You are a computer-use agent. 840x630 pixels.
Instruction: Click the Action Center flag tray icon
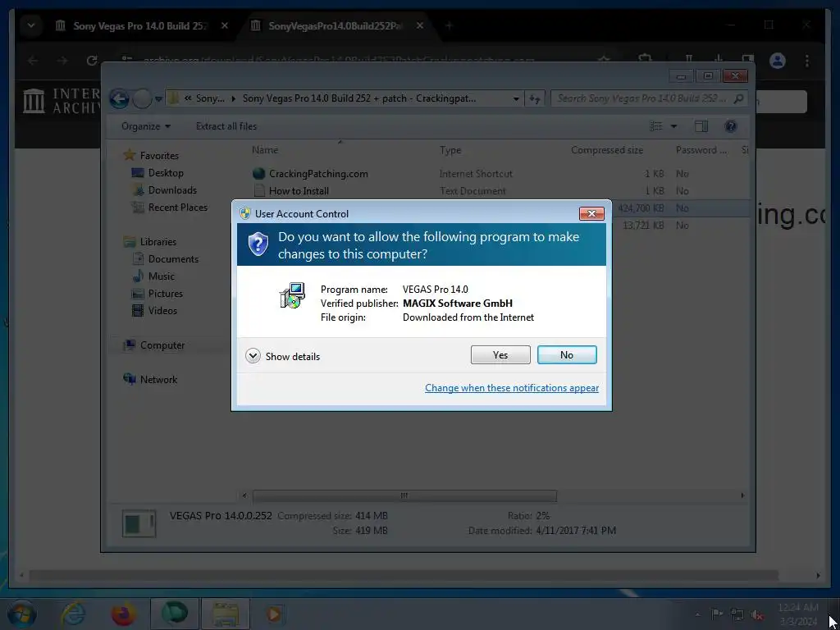click(x=717, y=614)
